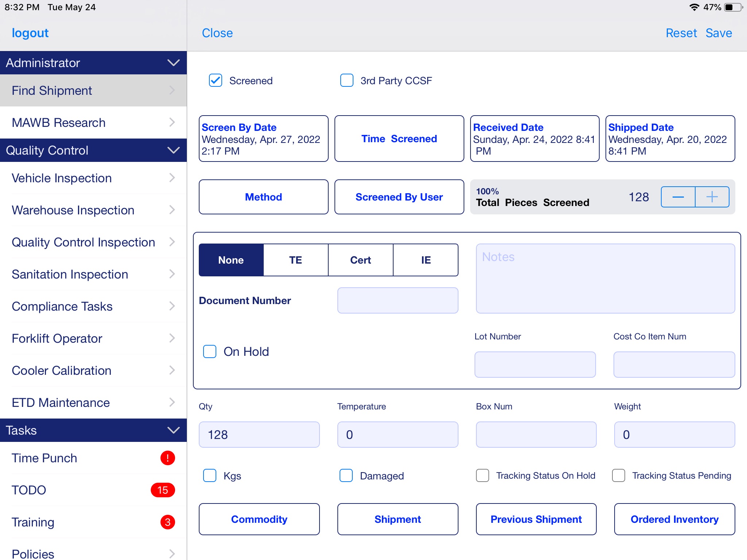Select the TE screening method tab
The height and width of the screenshot is (560, 747).
(x=296, y=260)
